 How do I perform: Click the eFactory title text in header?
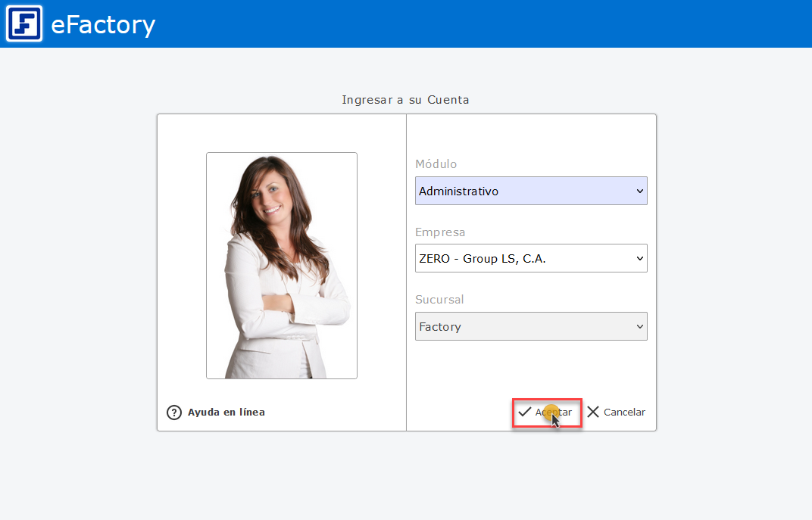coord(103,24)
